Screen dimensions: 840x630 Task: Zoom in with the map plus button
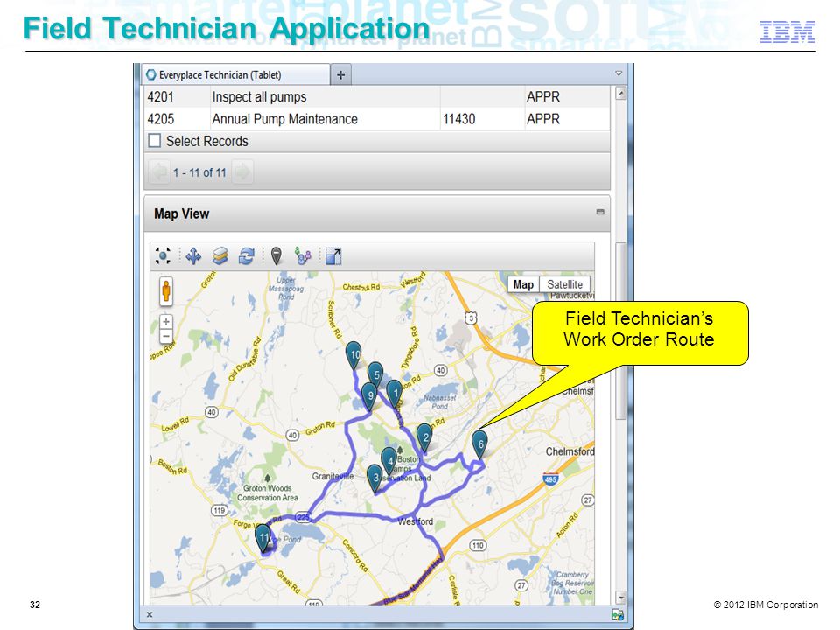click(166, 321)
